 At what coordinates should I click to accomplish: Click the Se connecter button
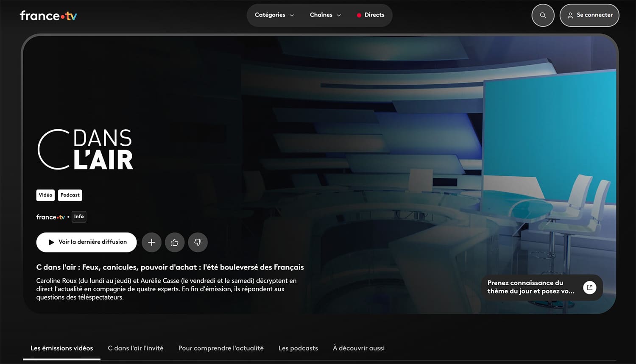(x=589, y=15)
